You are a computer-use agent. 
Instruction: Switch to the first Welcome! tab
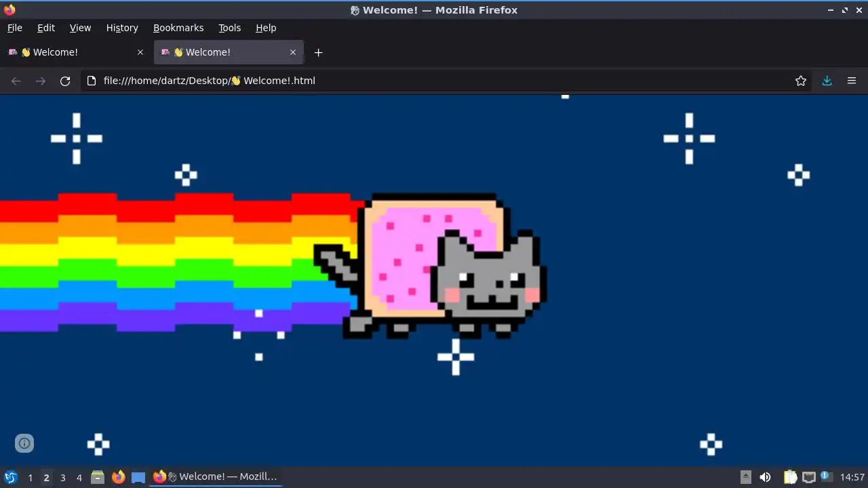pos(76,52)
